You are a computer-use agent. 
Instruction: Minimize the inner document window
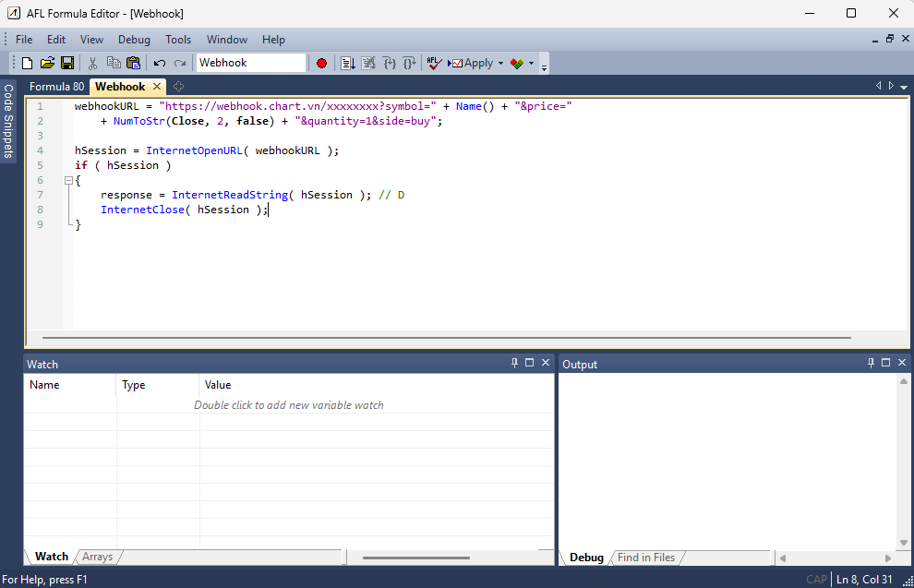875,40
